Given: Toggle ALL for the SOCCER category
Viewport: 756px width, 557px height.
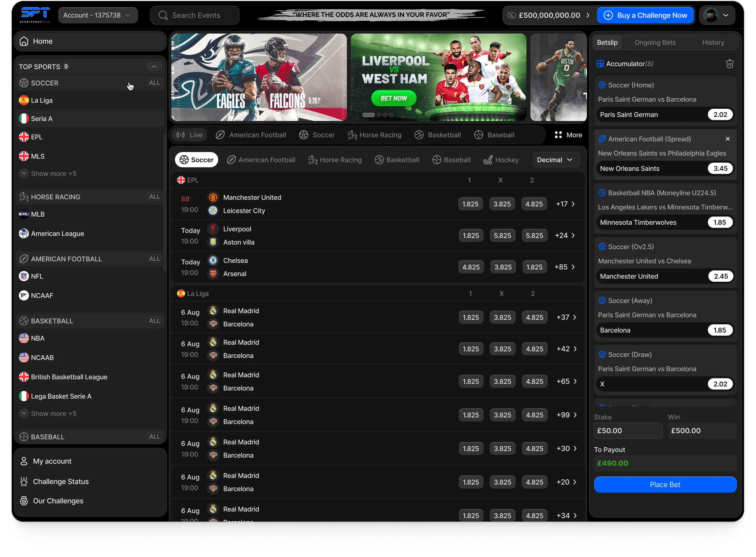Looking at the screenshot, I should click(x=154, y=83).
